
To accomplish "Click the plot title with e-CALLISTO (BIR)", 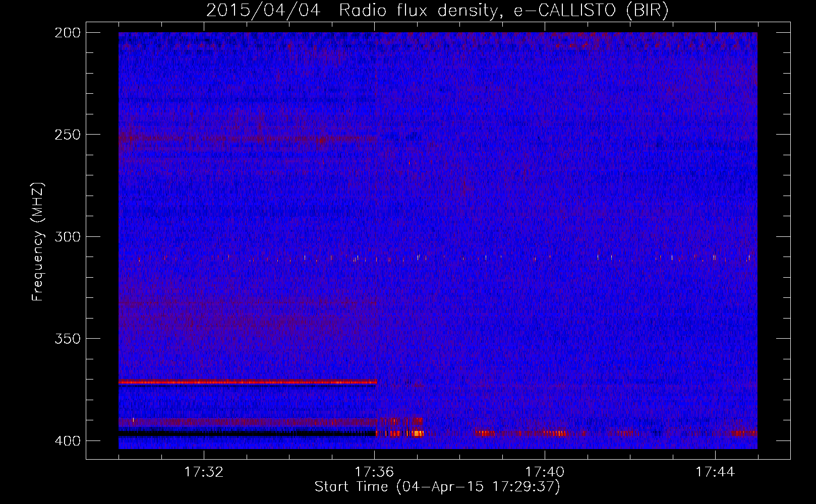I will click(437, 11).
